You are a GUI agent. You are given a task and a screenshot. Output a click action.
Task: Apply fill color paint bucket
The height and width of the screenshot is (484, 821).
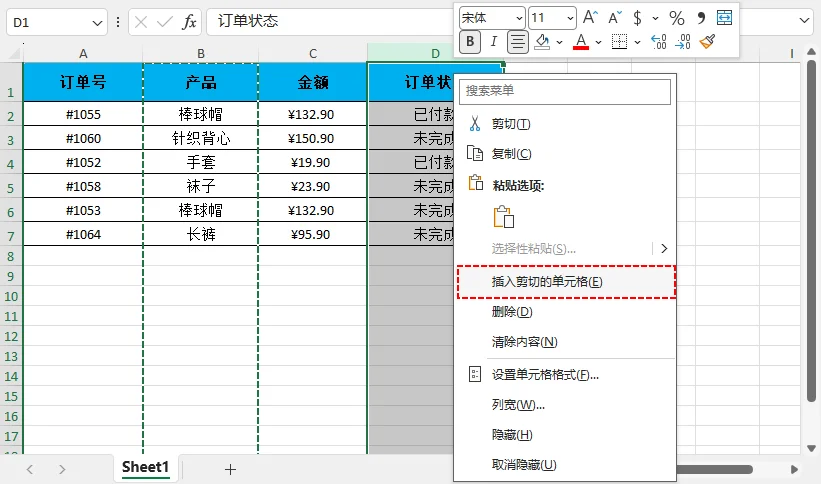tap(542, 41)
